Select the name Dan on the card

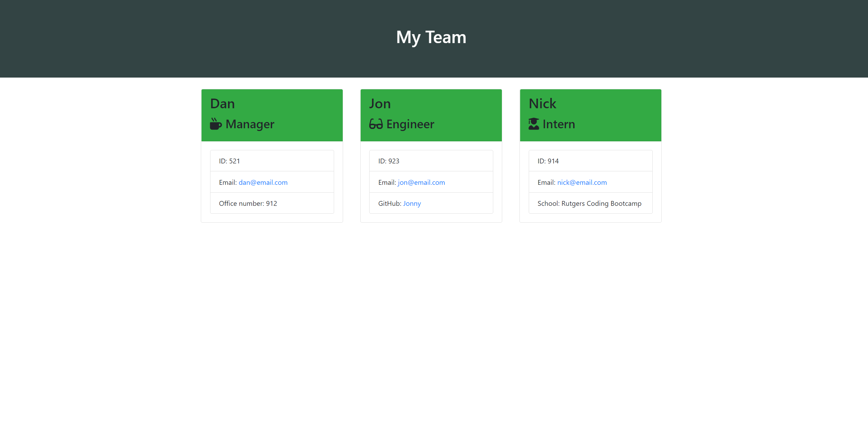(x=223, y=104)
